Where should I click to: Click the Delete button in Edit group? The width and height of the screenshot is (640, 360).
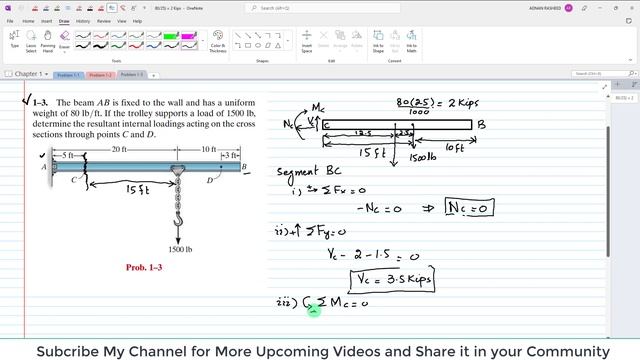pyautogui.click(x=323, y=40)
